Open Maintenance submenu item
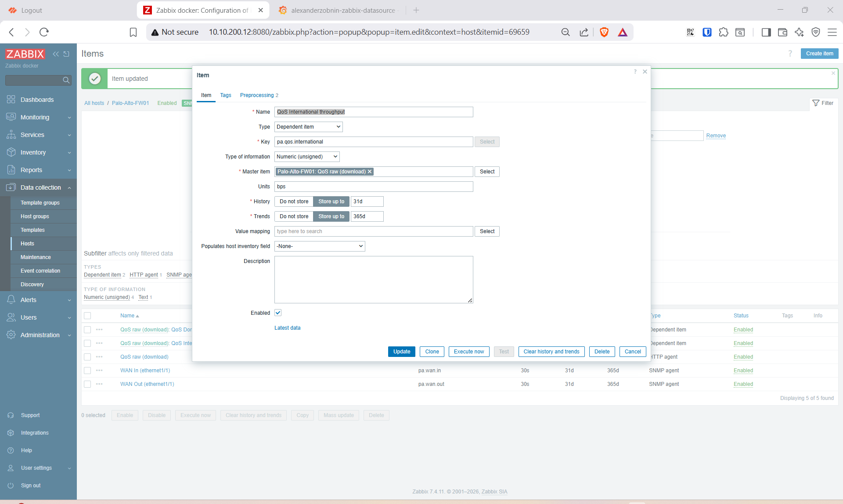The height and width of the screenshot is (504, 843). (36, 257)
